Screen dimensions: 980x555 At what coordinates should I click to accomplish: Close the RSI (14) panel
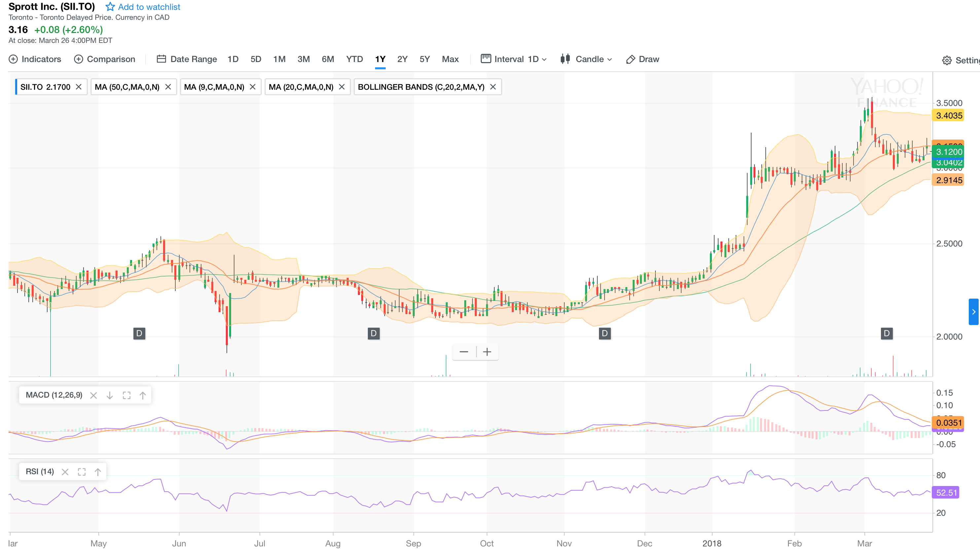click(x=65, y=472)
